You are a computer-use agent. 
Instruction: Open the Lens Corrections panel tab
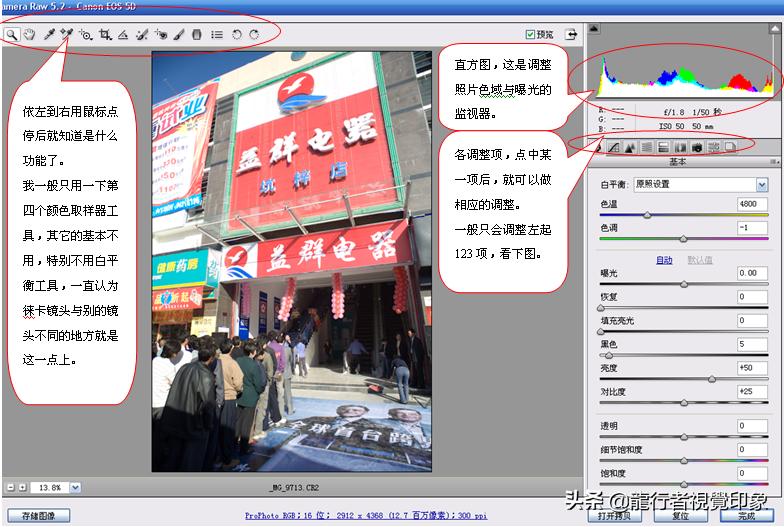680,147
